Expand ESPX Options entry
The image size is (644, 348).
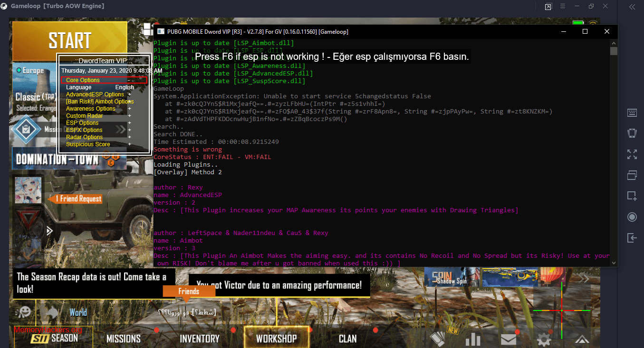coord(98,130)
